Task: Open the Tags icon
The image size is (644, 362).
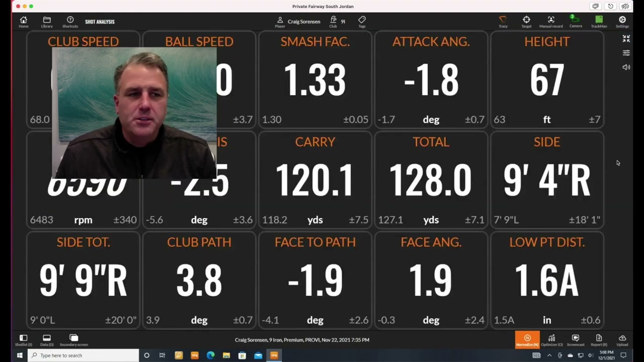Action: click(x=362, y=22)
